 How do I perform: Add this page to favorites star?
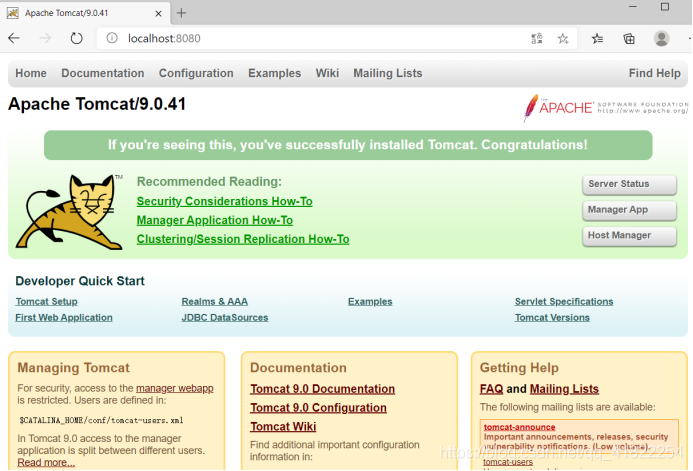(563, 38)
